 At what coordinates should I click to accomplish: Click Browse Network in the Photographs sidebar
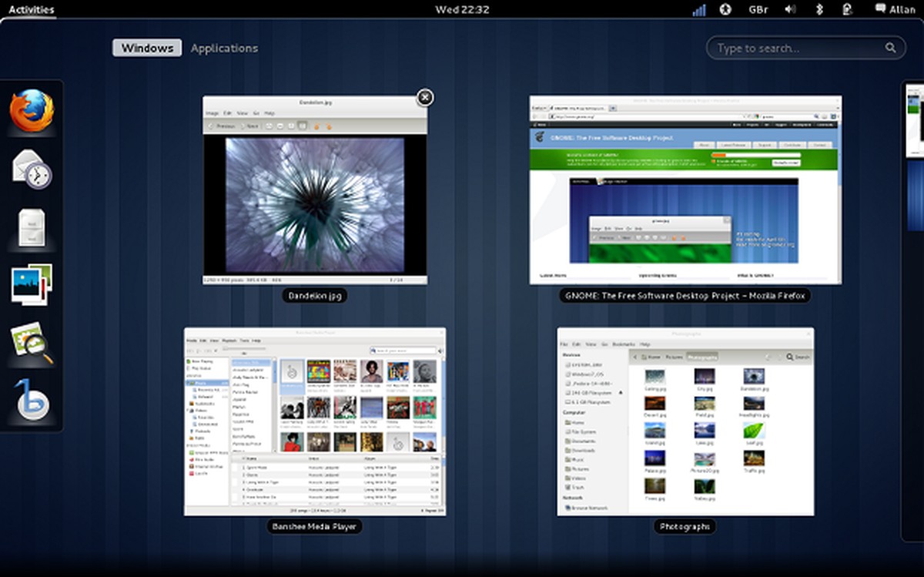588,508
